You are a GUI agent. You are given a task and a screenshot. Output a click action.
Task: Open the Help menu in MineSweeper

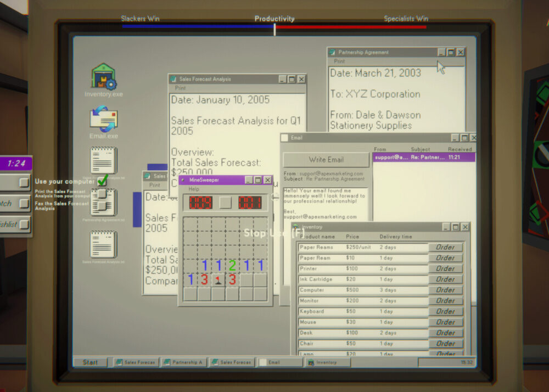[194, 189]
